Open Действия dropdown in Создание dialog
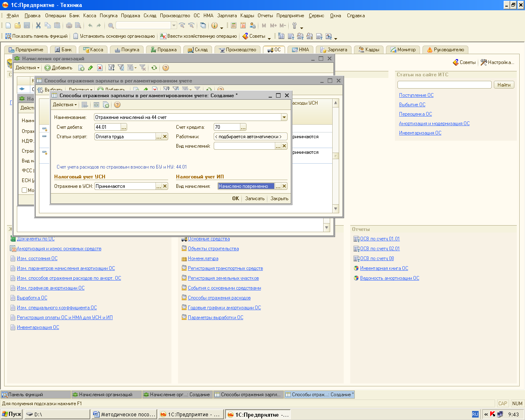525x420 pixels. click(65, 105)
